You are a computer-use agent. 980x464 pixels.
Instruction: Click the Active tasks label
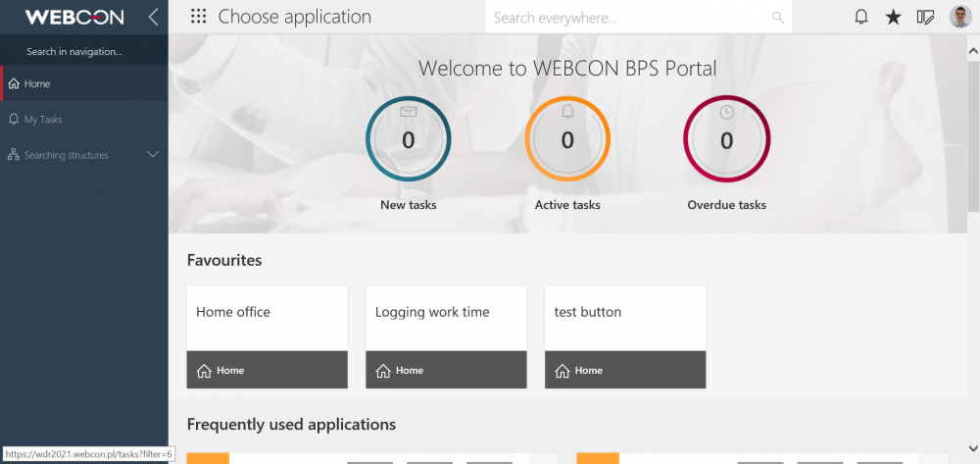[567, 204]
